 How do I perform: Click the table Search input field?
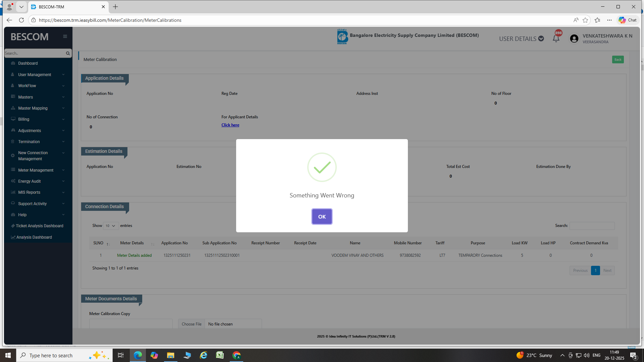[592, 226]
